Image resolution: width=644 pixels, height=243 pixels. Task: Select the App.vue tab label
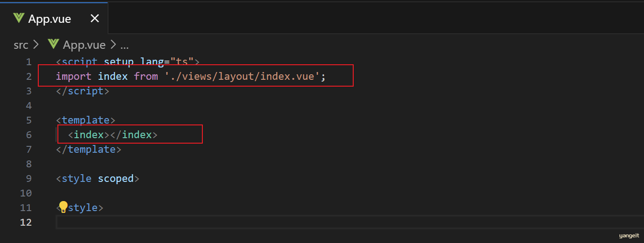coord(50,19)
